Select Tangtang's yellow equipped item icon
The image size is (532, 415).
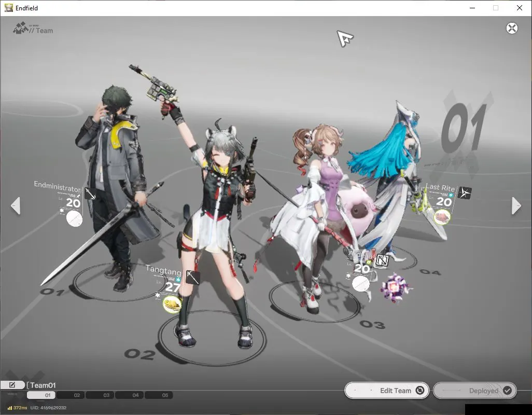coord(172,303)
